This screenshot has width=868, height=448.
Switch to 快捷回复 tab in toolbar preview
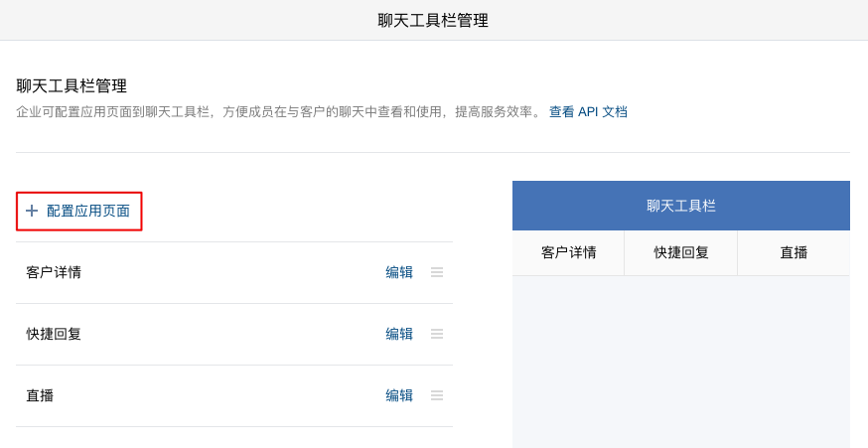click(x=681, y=252)
